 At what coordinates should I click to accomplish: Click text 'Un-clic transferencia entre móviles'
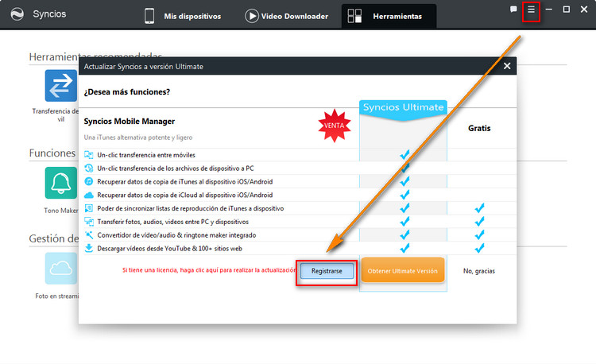[146, 155]
